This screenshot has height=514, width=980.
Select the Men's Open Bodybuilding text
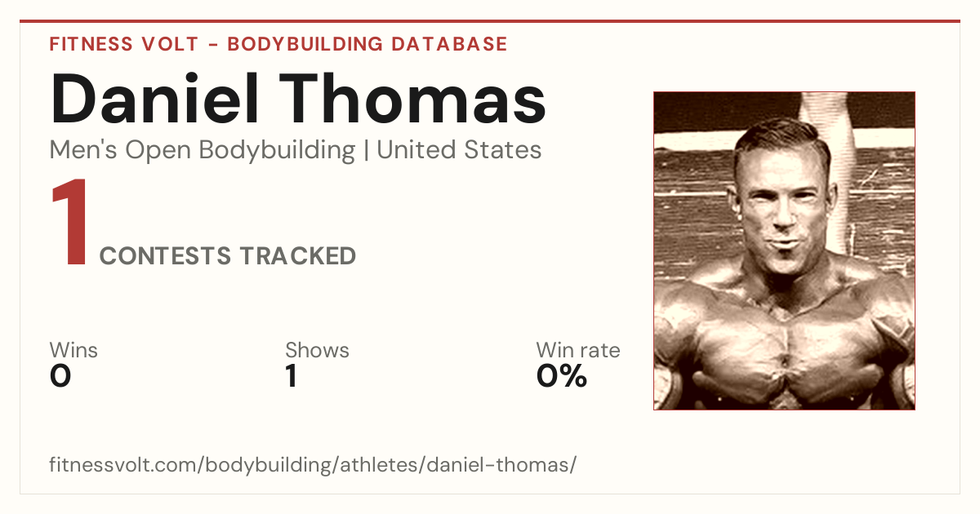(203, 151)
